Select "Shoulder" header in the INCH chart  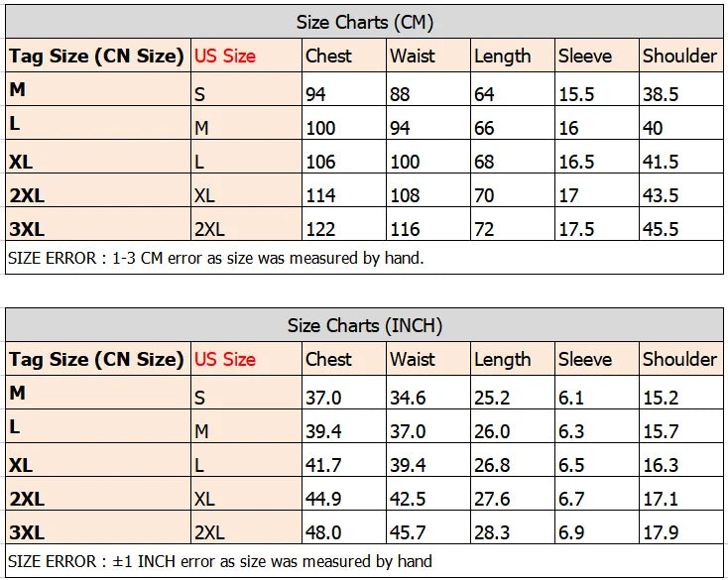[x=679, y=359]
